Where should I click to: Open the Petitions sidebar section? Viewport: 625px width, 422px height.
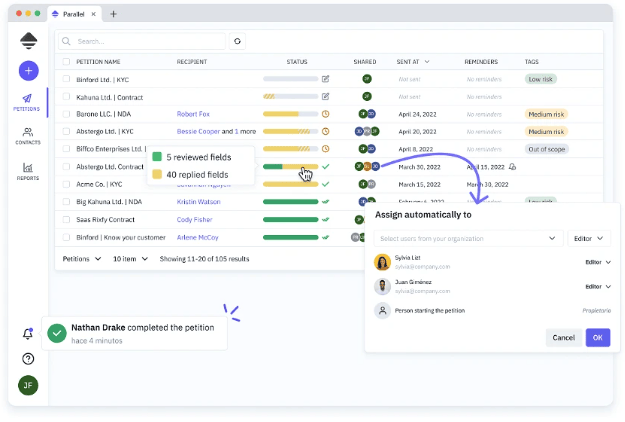[x=28, y=103]
